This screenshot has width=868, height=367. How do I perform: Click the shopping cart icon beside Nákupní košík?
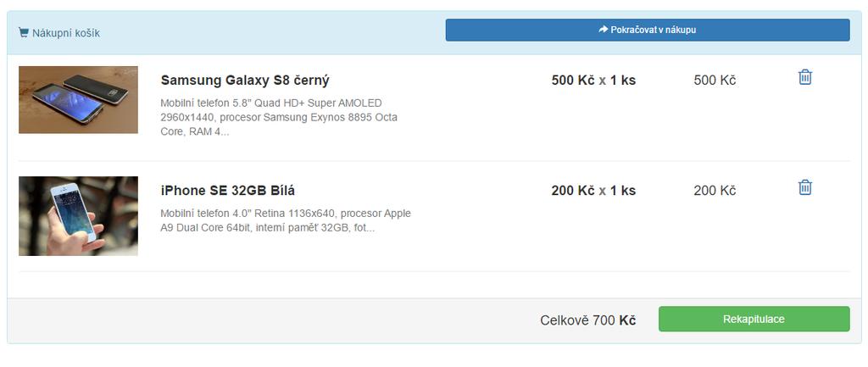click(23, 33)
